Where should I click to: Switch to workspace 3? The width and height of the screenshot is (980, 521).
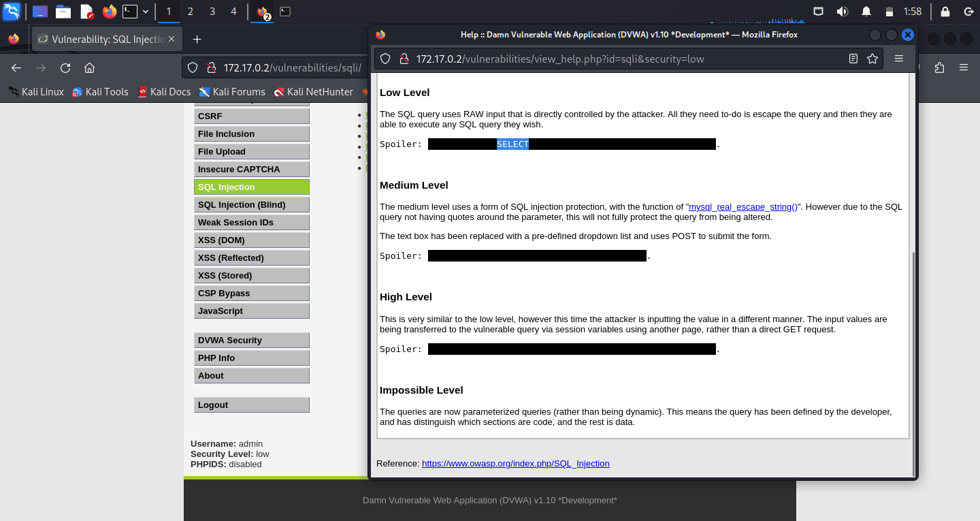[x=212, y=12]
